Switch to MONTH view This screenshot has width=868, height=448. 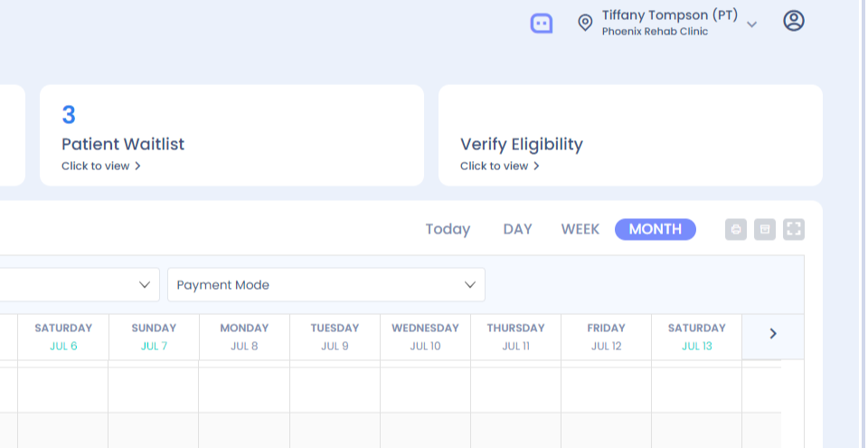(655, 230)
